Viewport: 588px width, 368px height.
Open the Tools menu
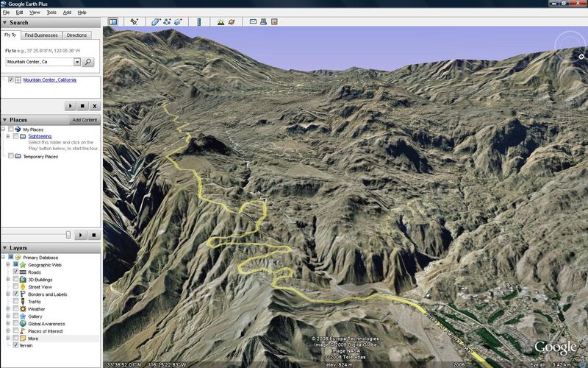pyautogui.click(x=51, y=13)
